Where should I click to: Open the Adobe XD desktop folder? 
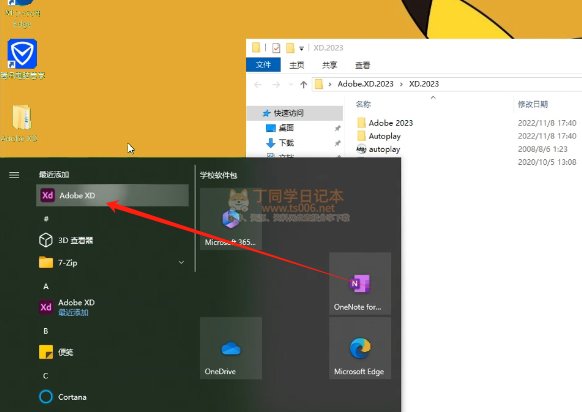[x=21, y=123]
